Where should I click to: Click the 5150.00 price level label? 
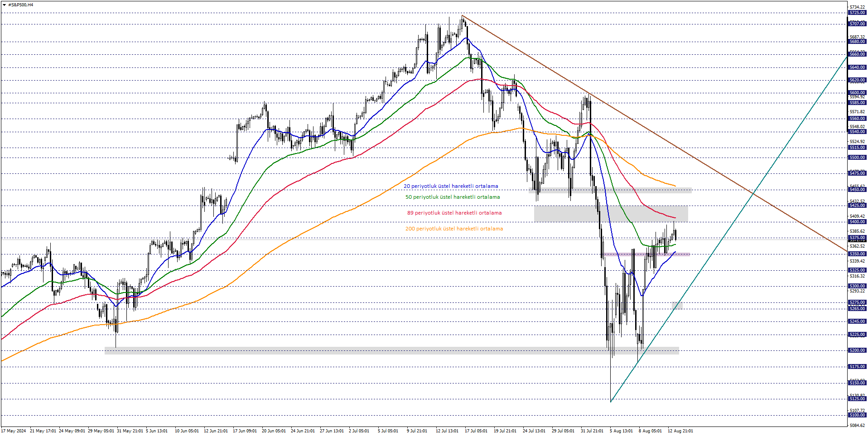[x=857, y=383]
